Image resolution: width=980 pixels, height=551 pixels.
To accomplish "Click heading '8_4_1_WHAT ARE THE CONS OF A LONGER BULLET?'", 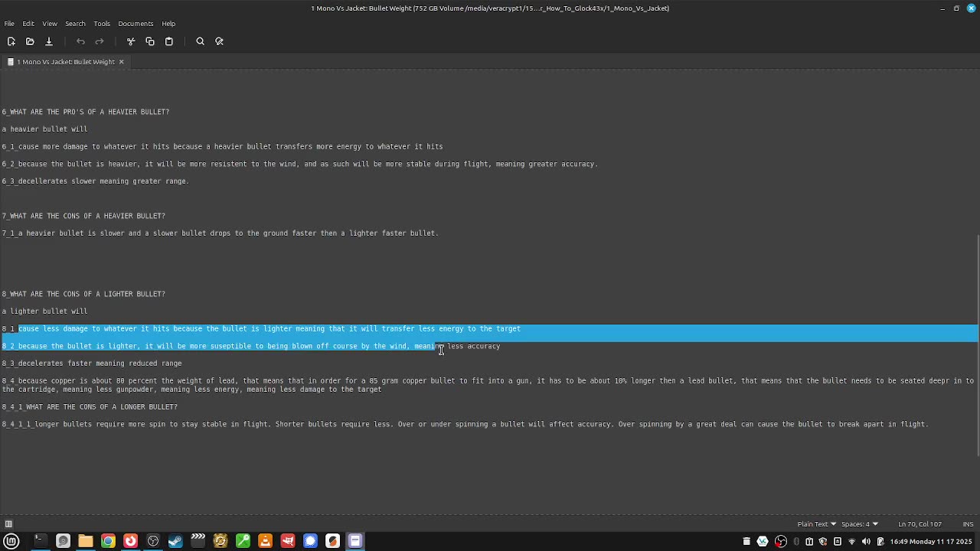I will coord(90,407).
